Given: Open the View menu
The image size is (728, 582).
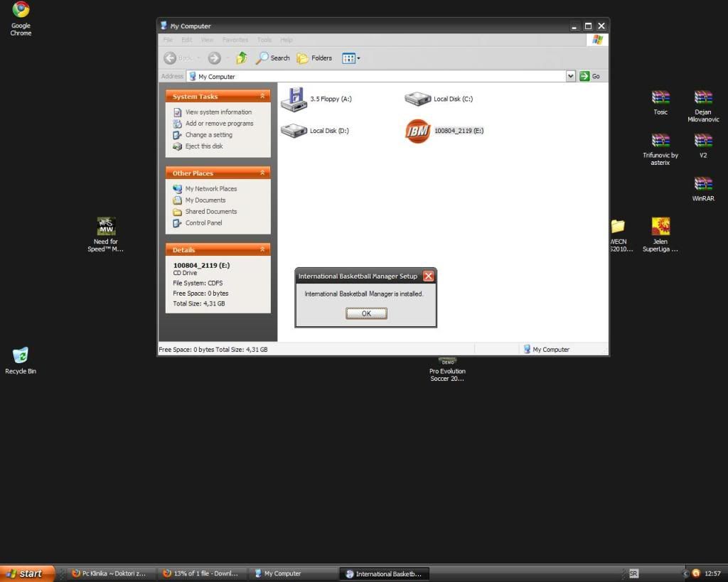Looking at the screenshot, I should pyautogui.click(x=207, y=40).
